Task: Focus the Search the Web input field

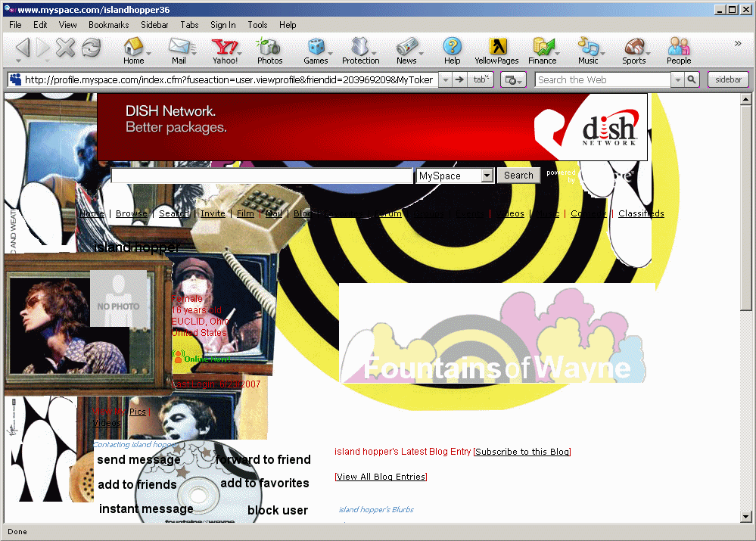Action: (x=603, y=79)
